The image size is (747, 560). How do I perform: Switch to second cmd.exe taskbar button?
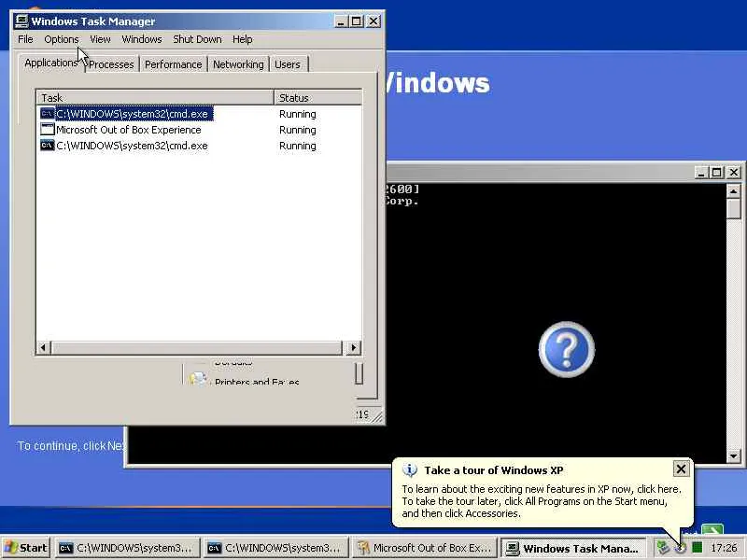(275, 548)
